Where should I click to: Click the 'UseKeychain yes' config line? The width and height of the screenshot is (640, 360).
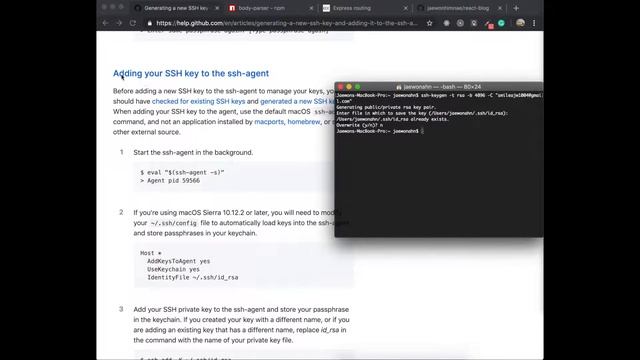click(x=173, y=269)
